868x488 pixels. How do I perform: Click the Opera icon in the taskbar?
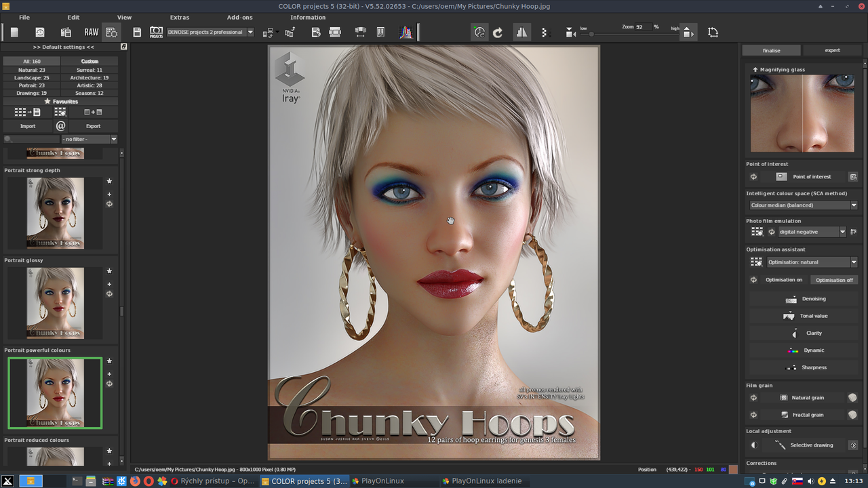click(149, 481)
